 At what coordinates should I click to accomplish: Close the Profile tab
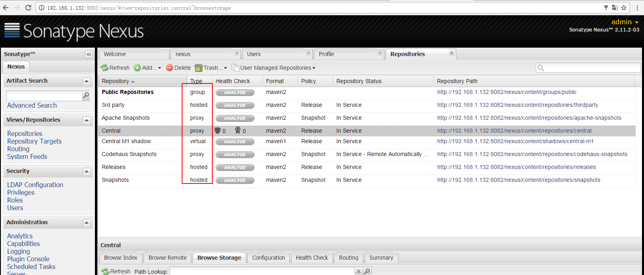380,53
